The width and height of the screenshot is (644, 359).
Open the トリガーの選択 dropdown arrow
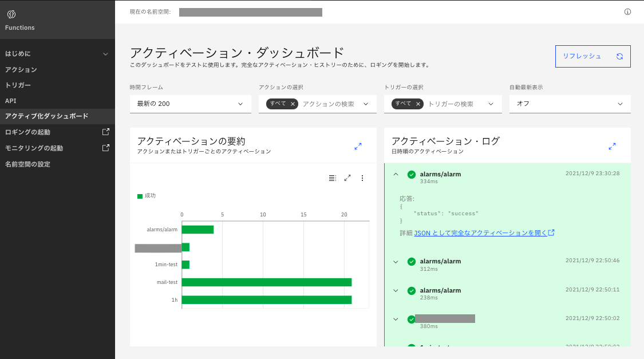491,104
